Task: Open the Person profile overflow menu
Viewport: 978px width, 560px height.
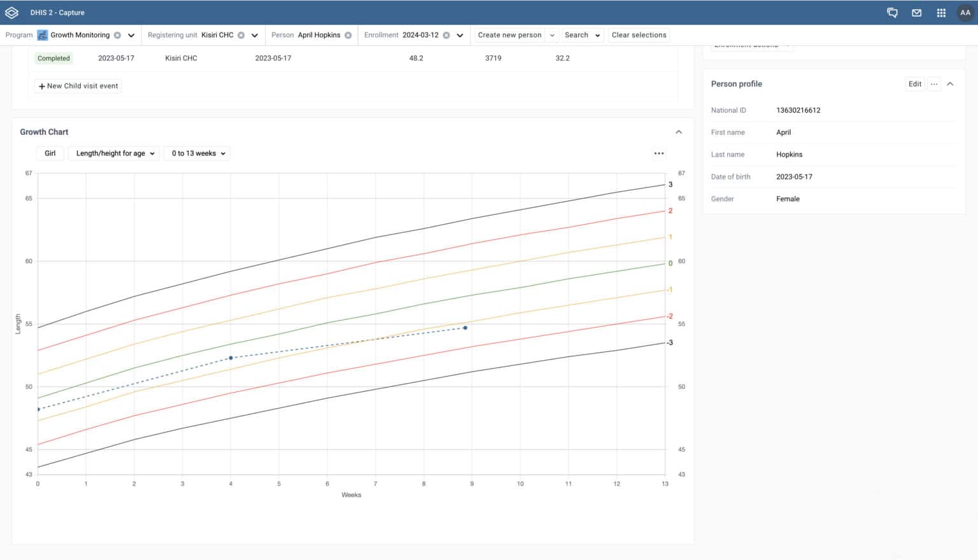Action: [934, 83]
